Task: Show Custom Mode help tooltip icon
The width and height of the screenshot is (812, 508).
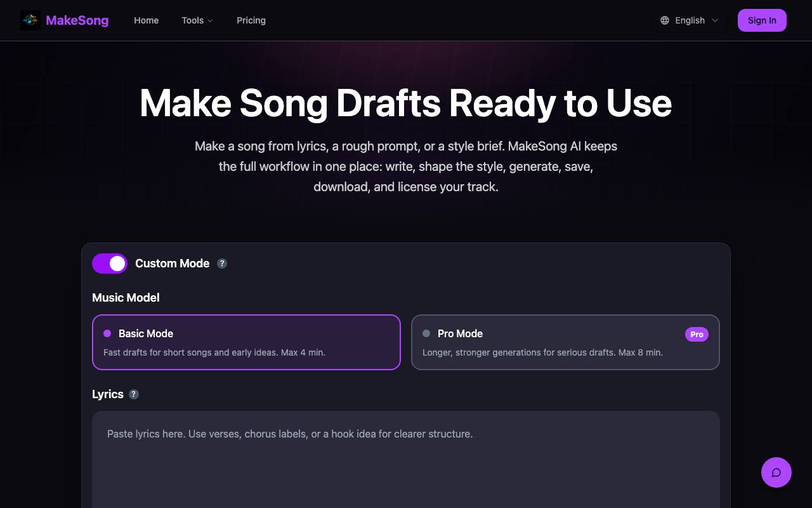Action: (222, 264)
